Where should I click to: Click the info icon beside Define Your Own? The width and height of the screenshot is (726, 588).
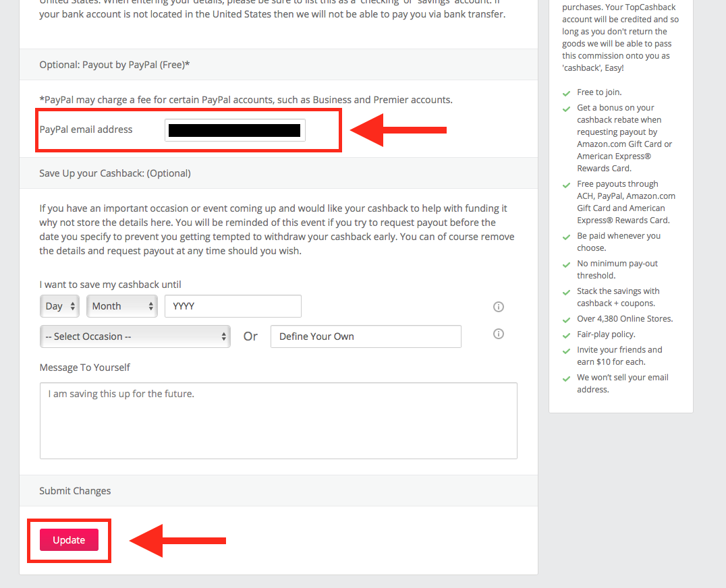(499, 334)
